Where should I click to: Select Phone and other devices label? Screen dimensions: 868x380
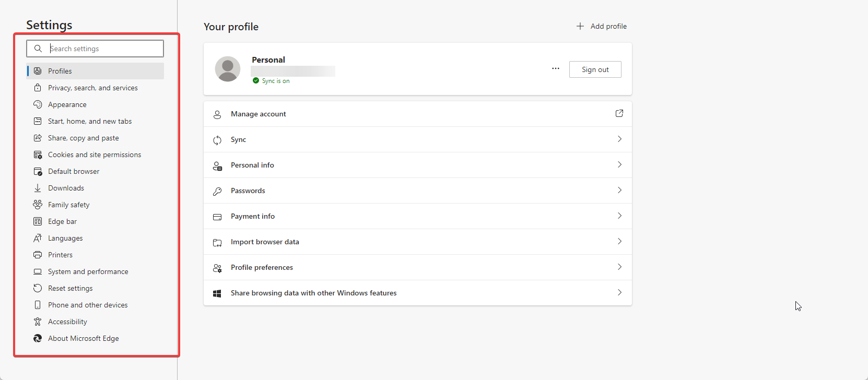(x=88, y=305)
